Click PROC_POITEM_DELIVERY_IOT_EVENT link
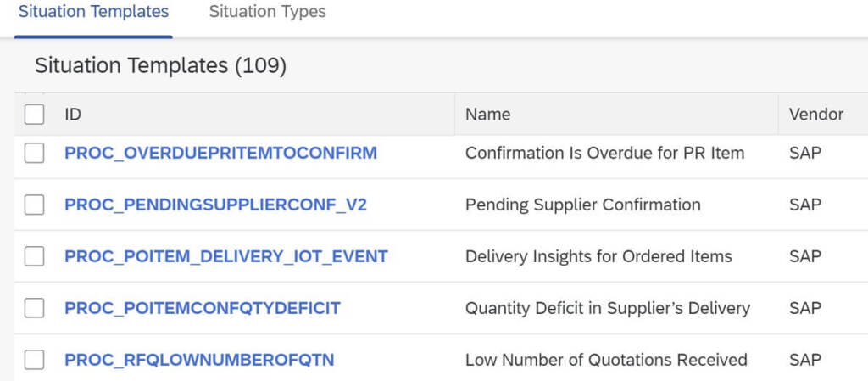The width and height of the screenshot is (868, 381). pyautogui.click(x=226, y=256)
